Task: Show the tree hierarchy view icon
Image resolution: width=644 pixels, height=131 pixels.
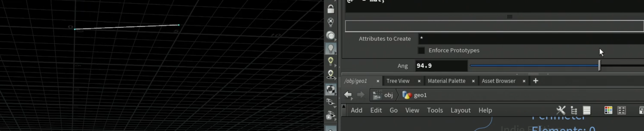Action: pos(574,110)
